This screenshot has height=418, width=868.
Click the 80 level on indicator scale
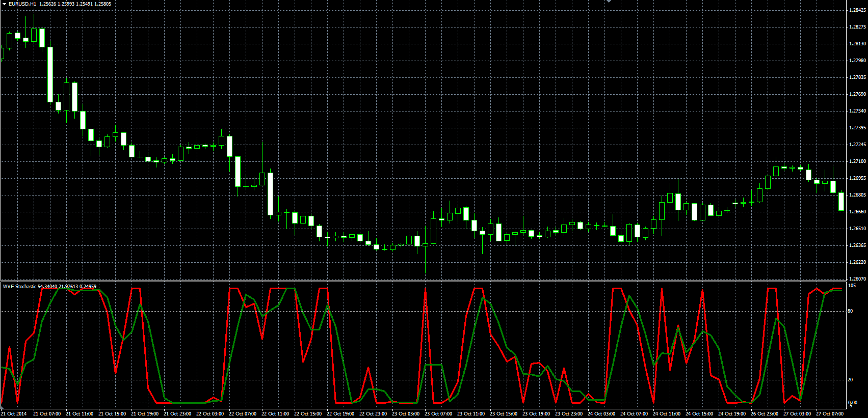point(850,311)
